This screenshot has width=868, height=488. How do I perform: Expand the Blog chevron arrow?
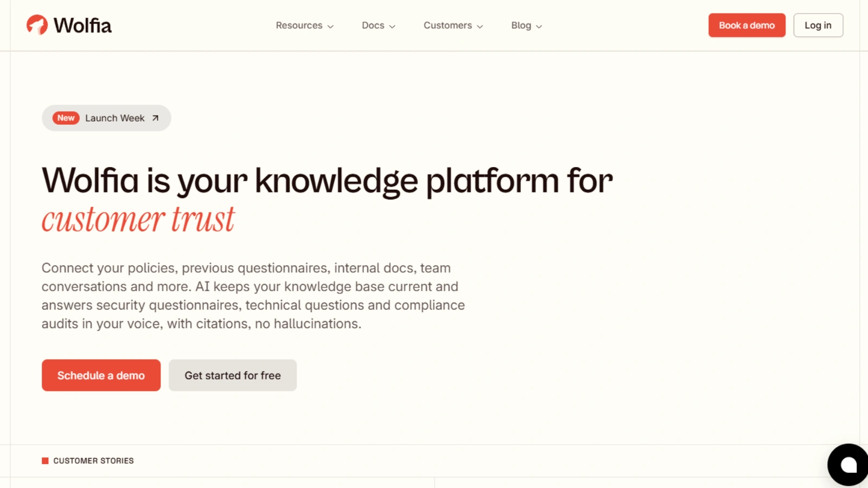(x=539, y=26)
